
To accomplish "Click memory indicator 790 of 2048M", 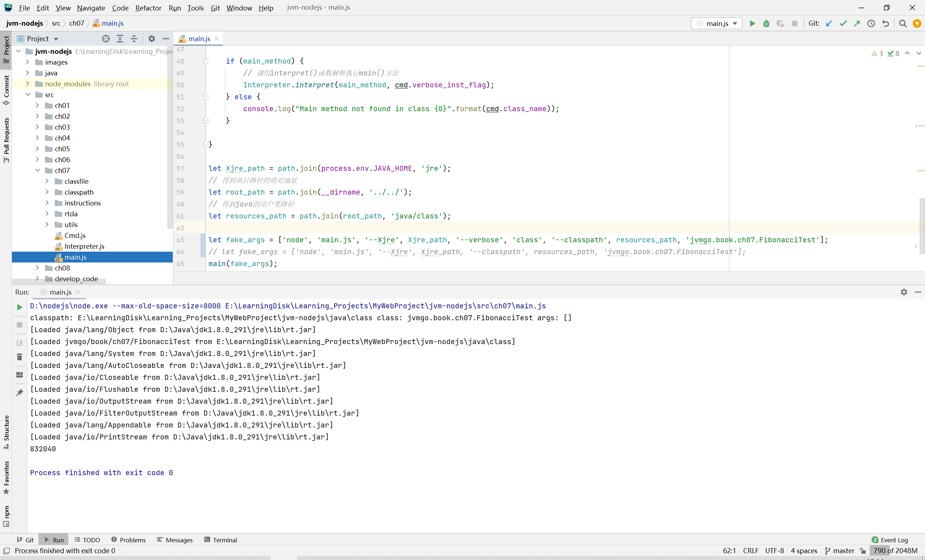I will 895,551.
